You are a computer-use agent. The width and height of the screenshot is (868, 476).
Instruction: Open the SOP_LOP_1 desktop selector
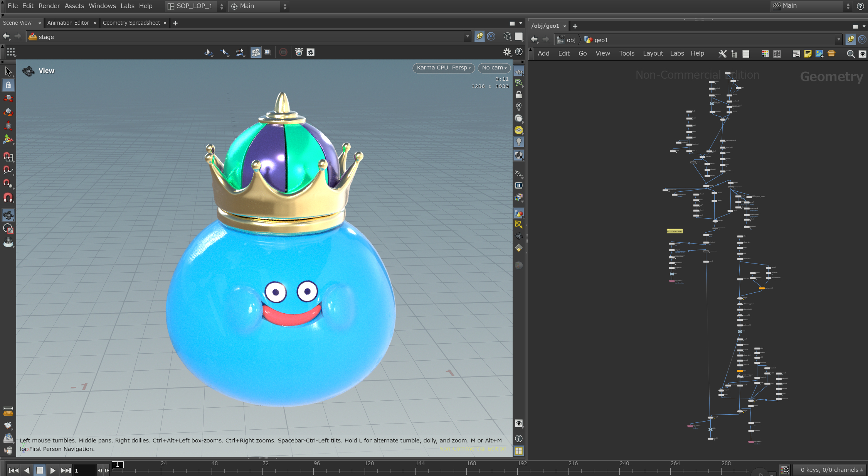[x=195, y=6]
